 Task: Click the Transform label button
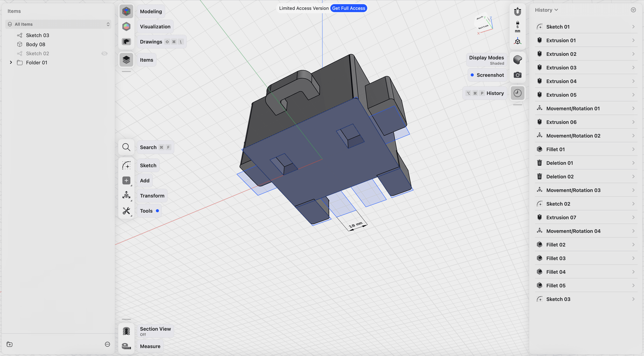point(152,196)
